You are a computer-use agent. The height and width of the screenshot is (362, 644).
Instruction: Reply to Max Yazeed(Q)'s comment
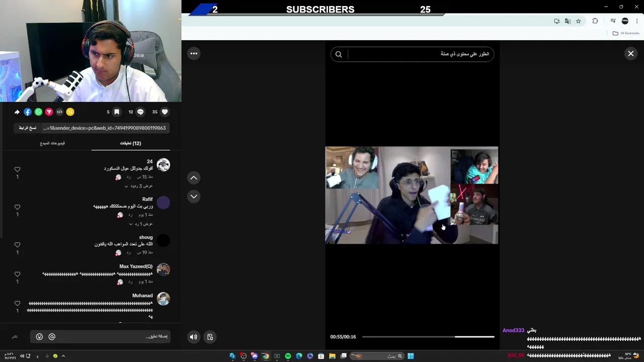(130, 282)
